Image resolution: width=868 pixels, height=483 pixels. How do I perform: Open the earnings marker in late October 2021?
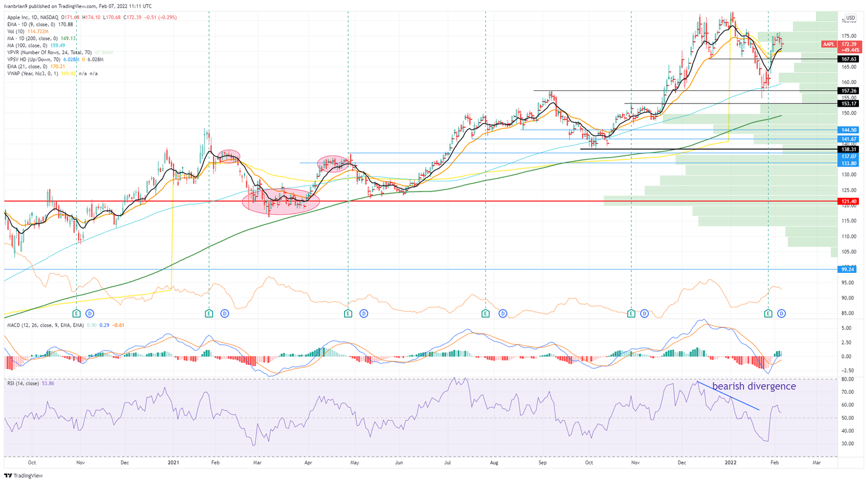(x=631, y=314)
